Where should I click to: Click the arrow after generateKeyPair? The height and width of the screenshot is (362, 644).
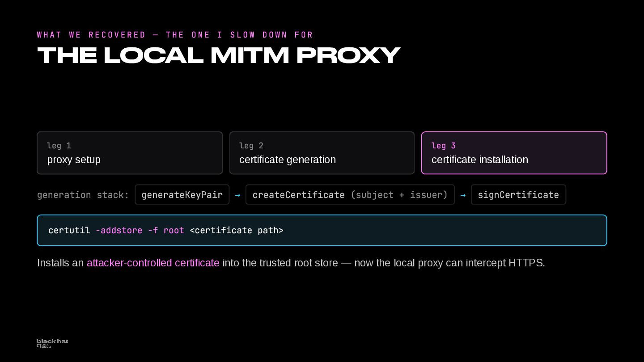(237, 195)
